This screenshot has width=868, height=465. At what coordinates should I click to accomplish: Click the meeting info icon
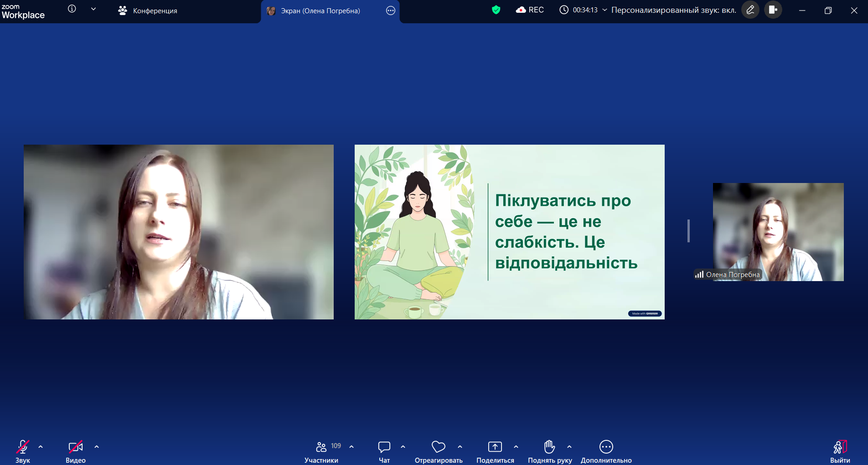coord(72,9)
